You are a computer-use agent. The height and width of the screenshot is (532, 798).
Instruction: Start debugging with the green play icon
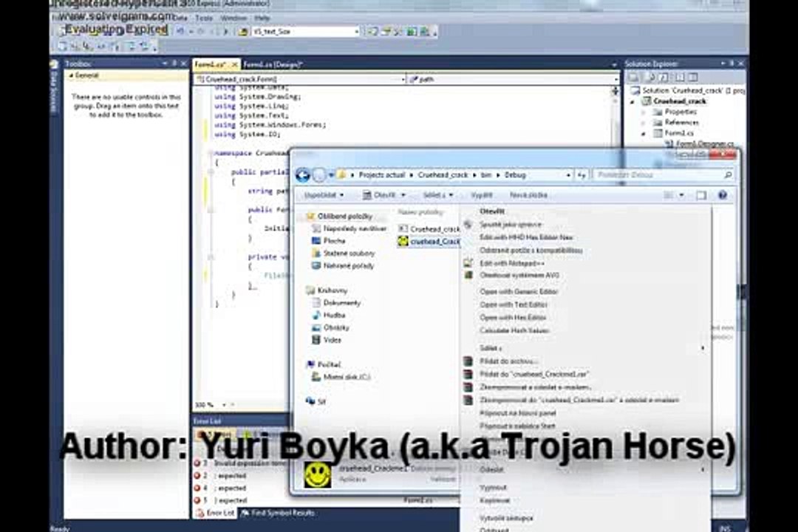[x=227, y=32]
